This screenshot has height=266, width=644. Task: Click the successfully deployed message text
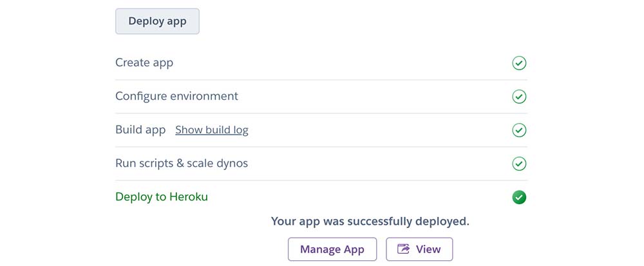click(x=370, y=222)
